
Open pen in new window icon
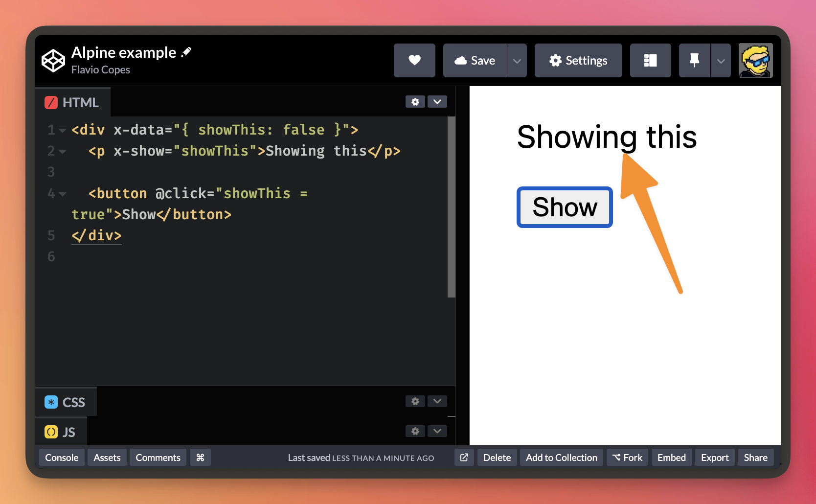point(464,458)
